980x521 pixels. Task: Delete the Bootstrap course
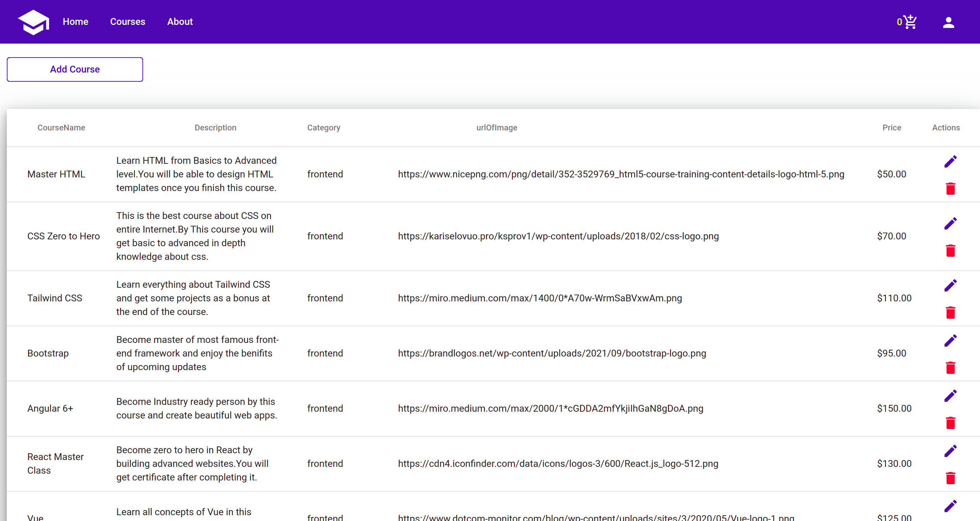click(x=951, y=368)
